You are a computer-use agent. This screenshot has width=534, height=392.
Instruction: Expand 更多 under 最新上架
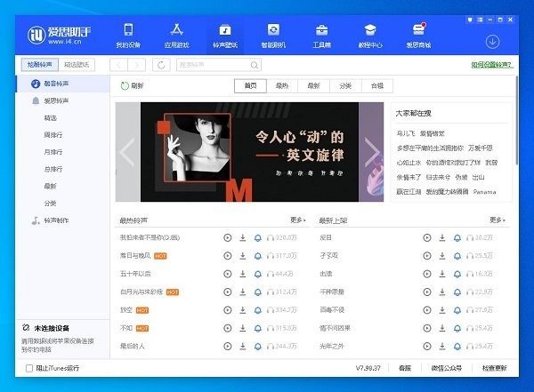click(x=497, y=220)
